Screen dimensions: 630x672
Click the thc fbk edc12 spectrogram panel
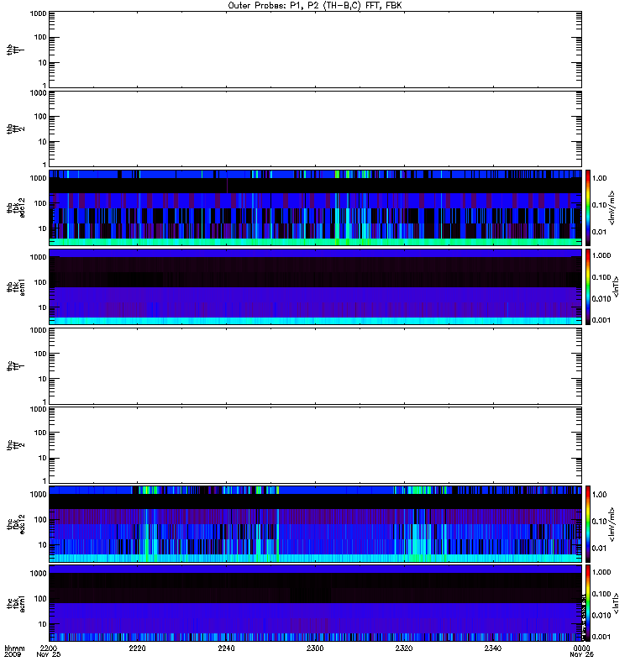coord(315,523)
